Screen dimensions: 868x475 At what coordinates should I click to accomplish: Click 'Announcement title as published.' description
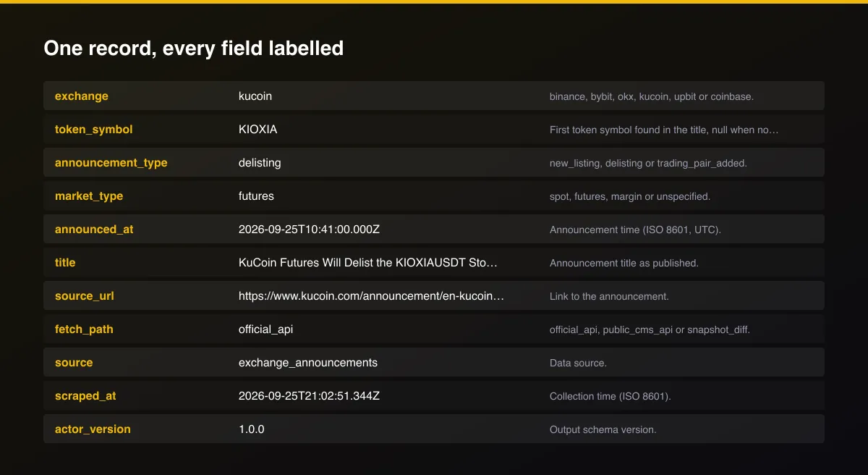point(624,263)
